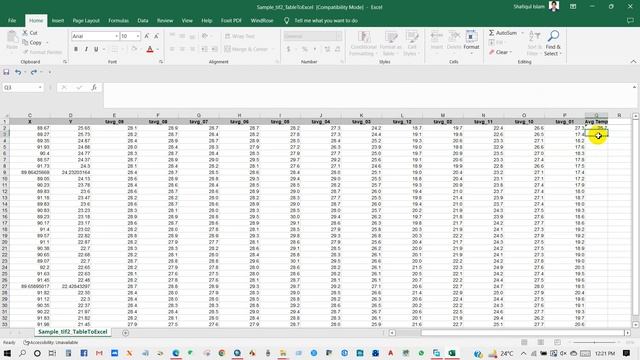
Task: Switch to the View tab
Action: [187, 20]
